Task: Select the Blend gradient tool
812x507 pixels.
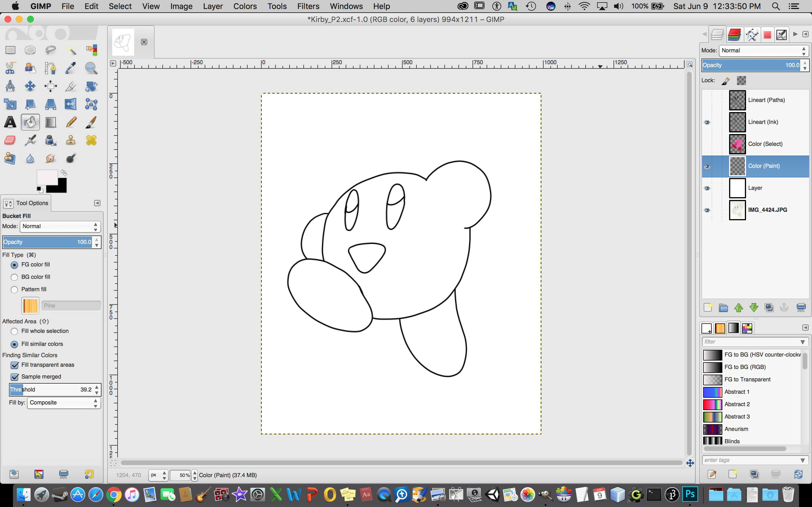Action: coord(51,123)
